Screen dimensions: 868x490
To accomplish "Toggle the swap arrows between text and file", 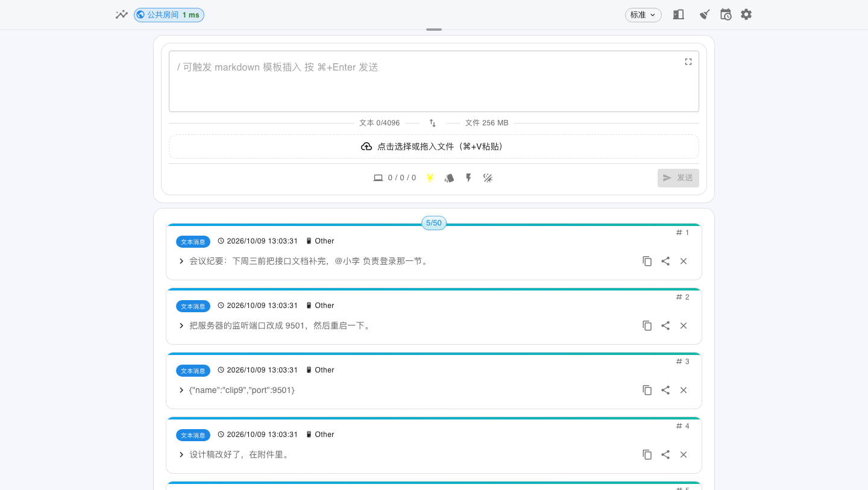I will 432,123.
